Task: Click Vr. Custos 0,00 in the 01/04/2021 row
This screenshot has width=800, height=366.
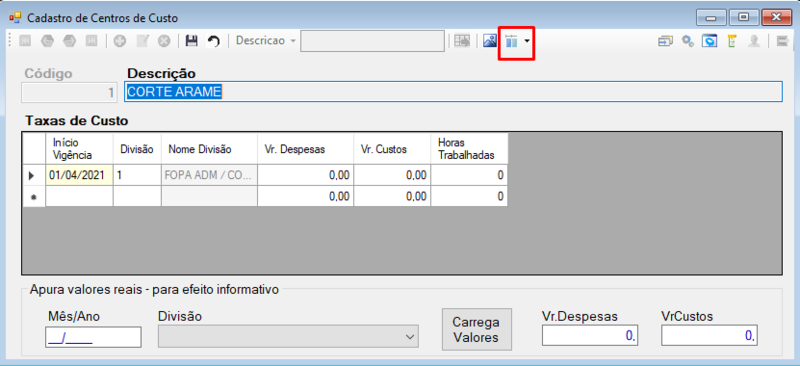Action: pos(392,175)
